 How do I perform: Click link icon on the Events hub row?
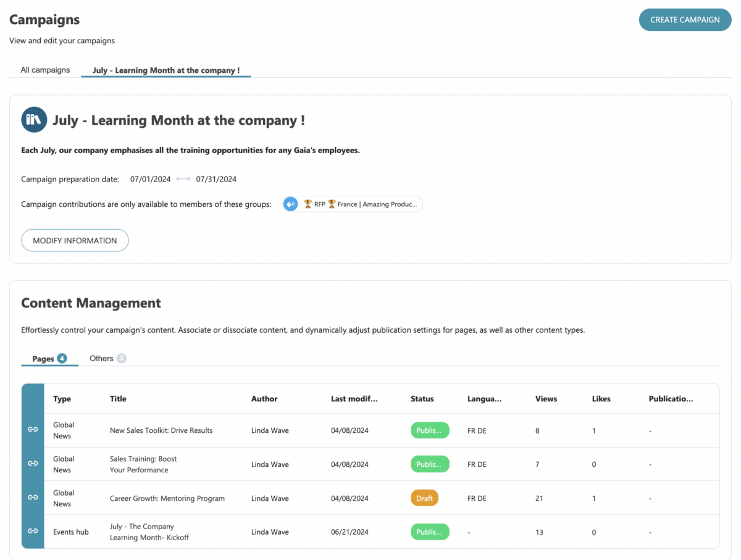tap(33, 532)
